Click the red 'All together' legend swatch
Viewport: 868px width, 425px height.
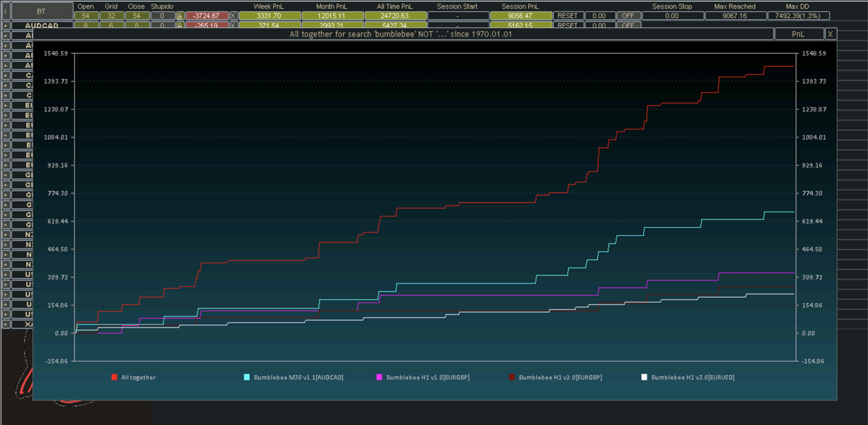pos(114,377)
